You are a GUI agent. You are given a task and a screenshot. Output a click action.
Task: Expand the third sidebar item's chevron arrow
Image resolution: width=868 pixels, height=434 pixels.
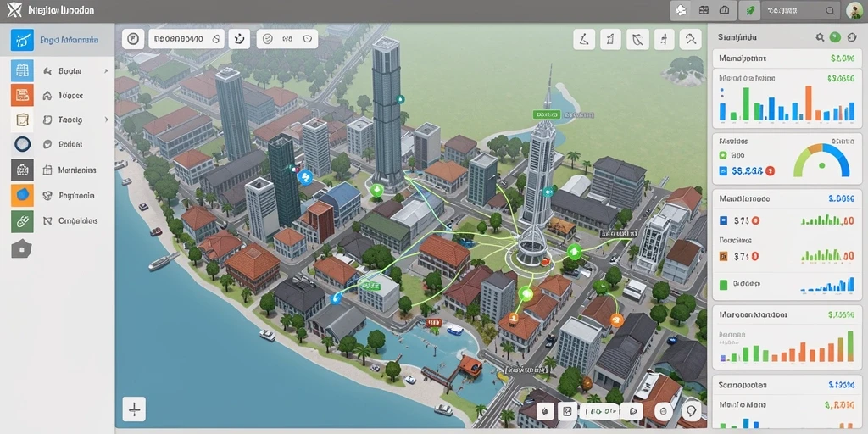tap(106, 120)
